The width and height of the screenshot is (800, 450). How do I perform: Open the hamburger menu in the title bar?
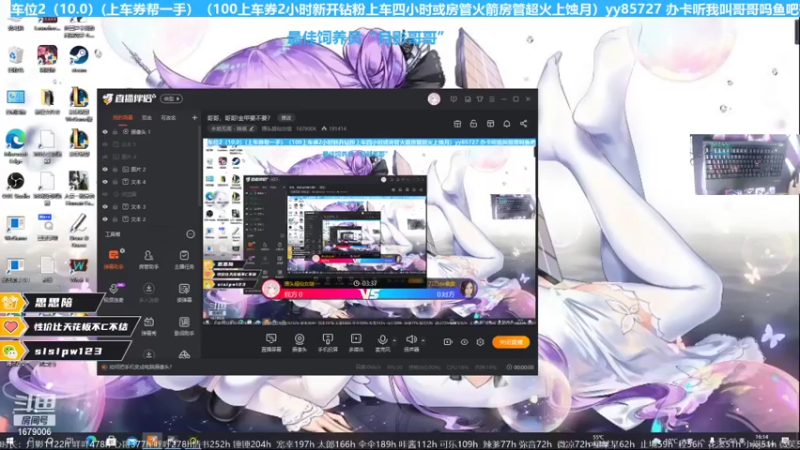click(x=492, y=99)
